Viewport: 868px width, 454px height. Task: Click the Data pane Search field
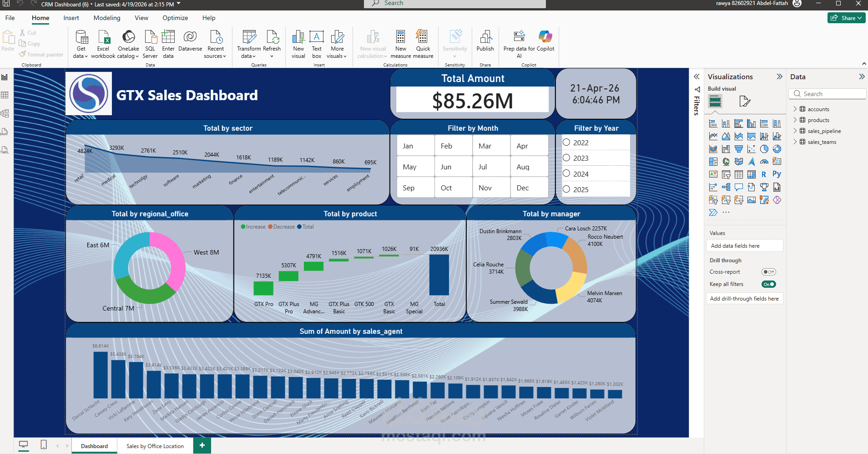tap(828, 94)
